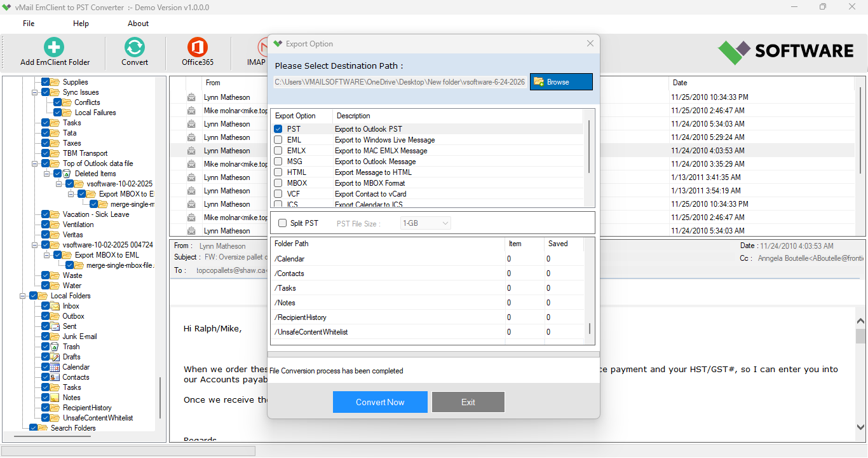
Task: Click mail icon of 1/13/2011 3:41:35 AM row
Action: [x=191, y=177]
